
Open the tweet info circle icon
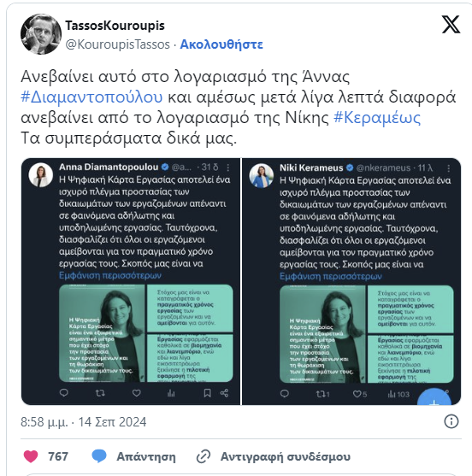coord(451,421)
